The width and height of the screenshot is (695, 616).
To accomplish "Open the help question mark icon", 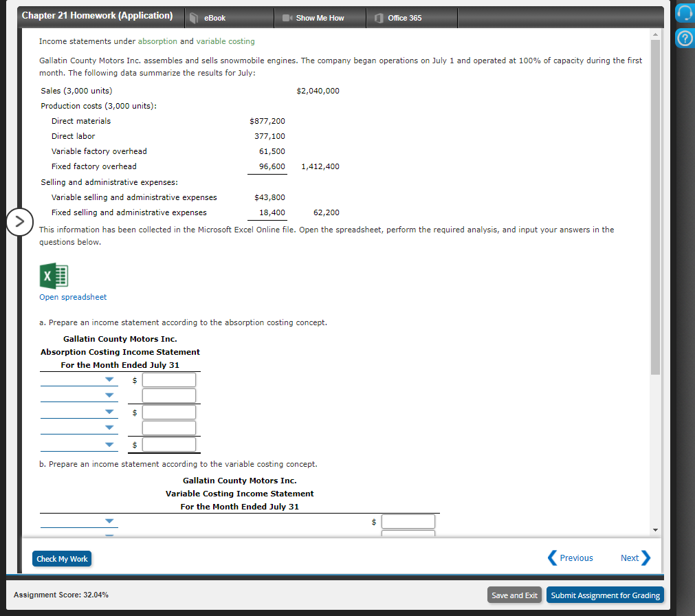I will point(684,38).
